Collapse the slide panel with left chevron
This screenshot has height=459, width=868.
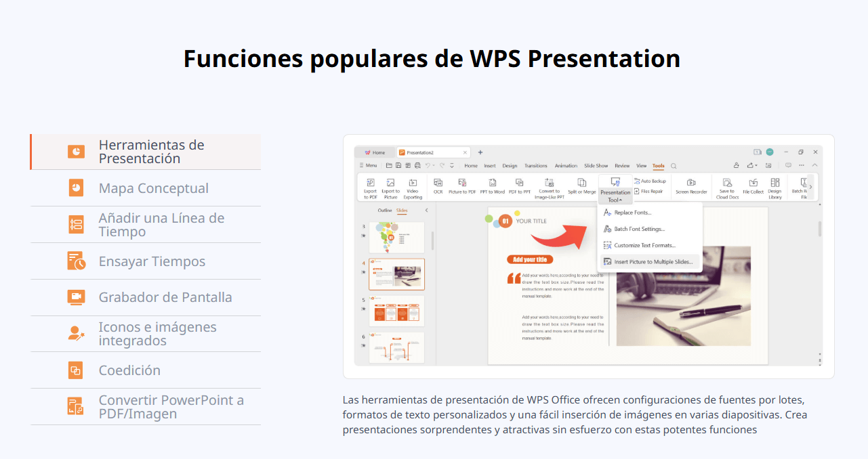(426, 211)
